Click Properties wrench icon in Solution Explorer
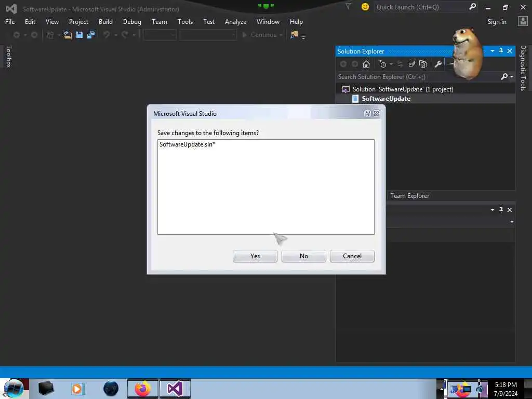Image resolution: width=532 pixels, height=399 pixels. [438, 64]
